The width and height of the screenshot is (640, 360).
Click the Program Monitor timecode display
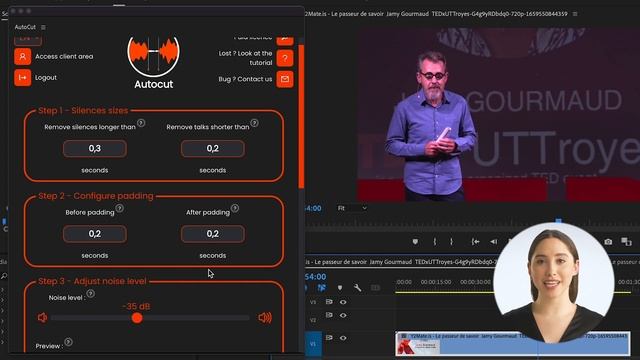pyautogui.click(x=313, y=208)
